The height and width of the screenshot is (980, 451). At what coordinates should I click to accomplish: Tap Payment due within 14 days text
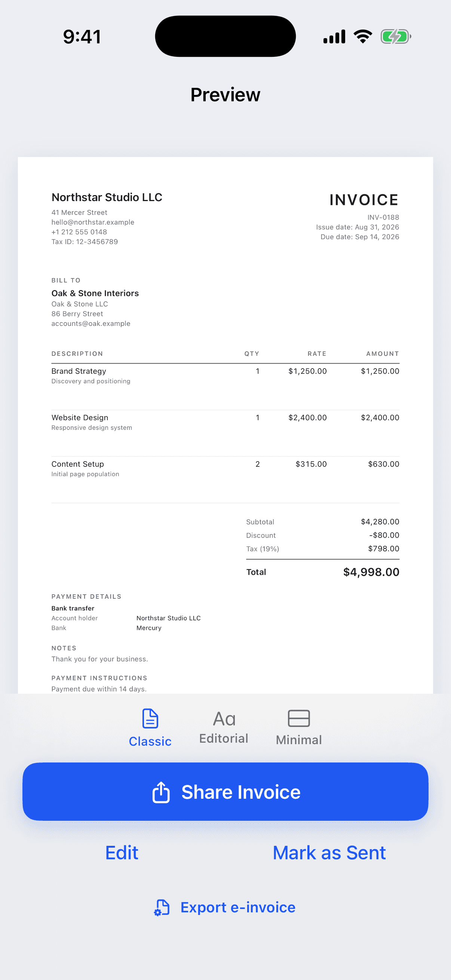point(99,689)
